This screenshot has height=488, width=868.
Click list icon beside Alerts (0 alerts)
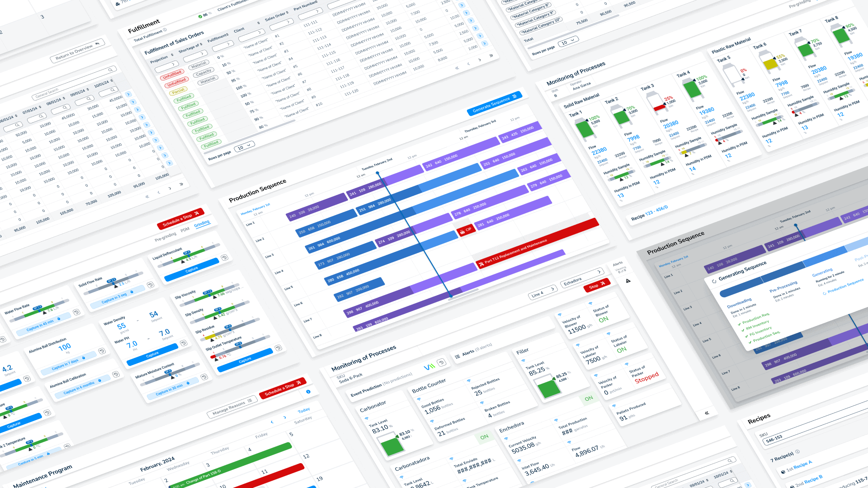tap(457, 357)
